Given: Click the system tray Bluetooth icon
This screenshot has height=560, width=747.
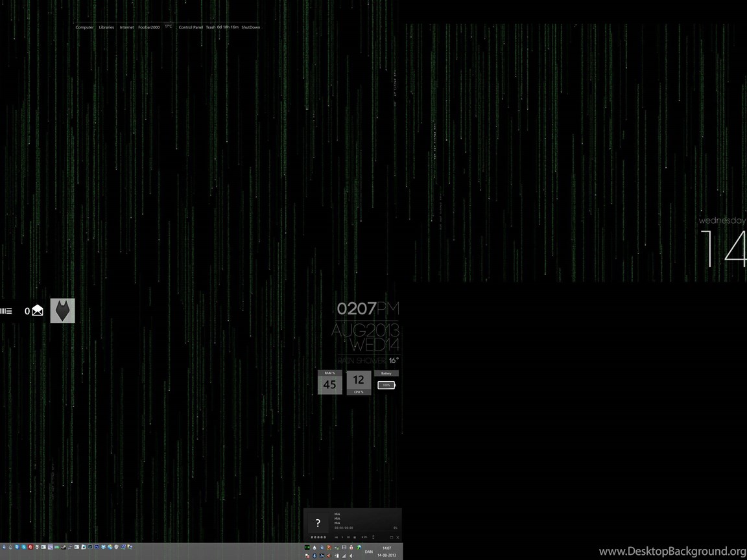Looking at the screenshot, I should click(x=314, y=555).
